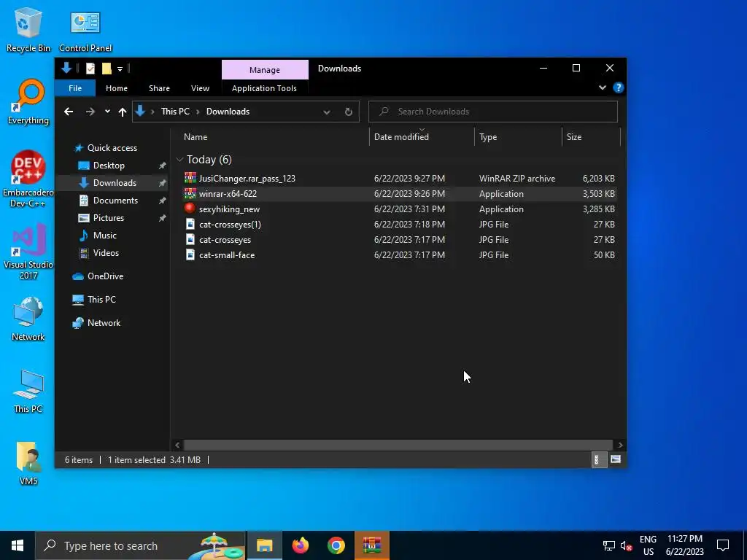
Task: Select the cat-small-face JPG file
Action: 399,254
